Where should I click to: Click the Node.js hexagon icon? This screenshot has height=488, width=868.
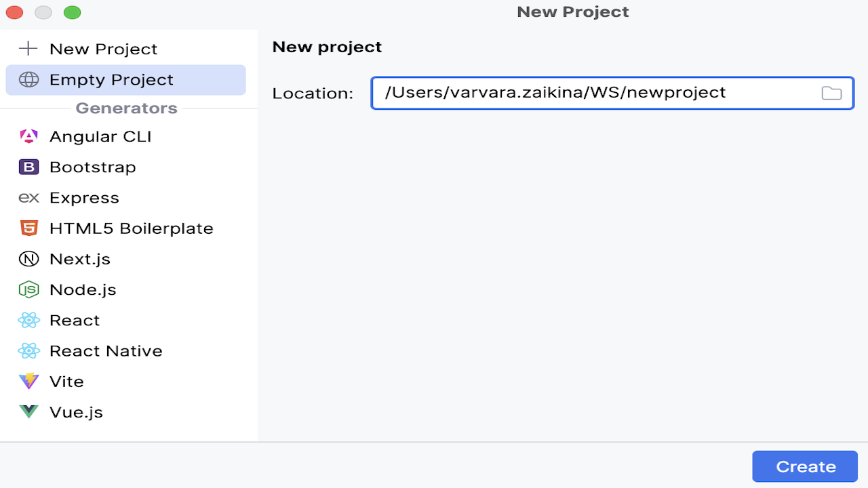28,289
